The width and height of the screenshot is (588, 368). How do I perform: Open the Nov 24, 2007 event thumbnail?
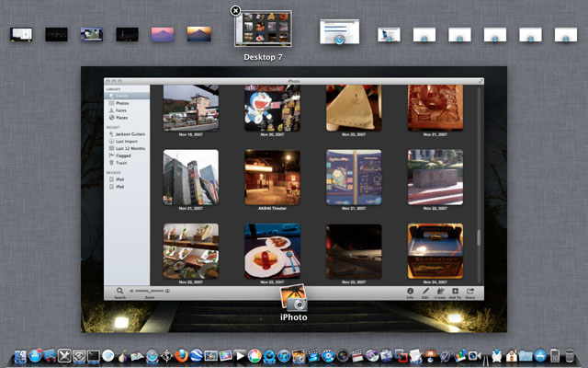pyautogui.click(x=435, y=251)
